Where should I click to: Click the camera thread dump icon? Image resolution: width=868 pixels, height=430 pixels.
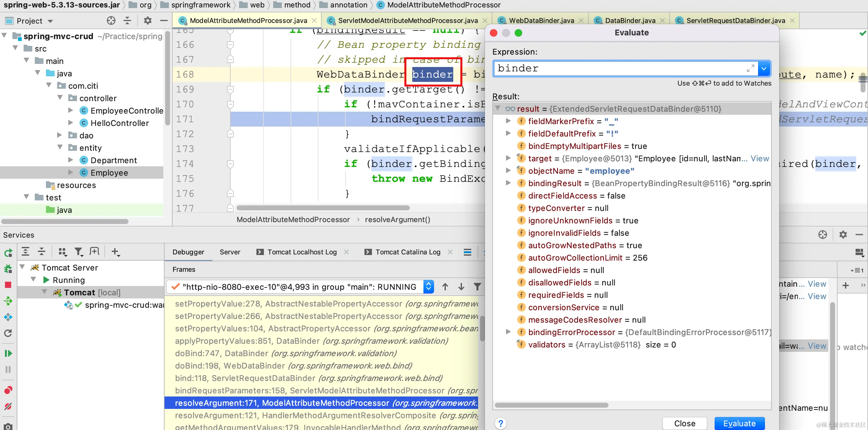[x=8, y=426]
